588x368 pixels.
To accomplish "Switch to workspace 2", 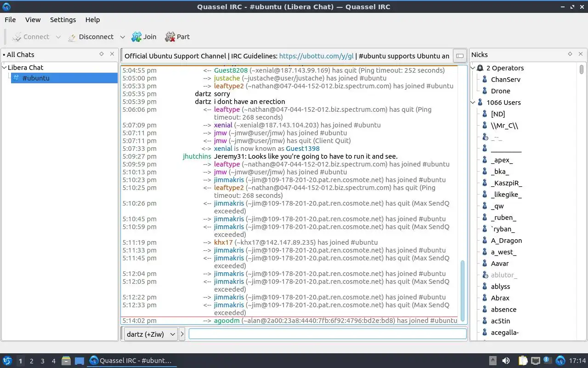I will tap(31, 361).
